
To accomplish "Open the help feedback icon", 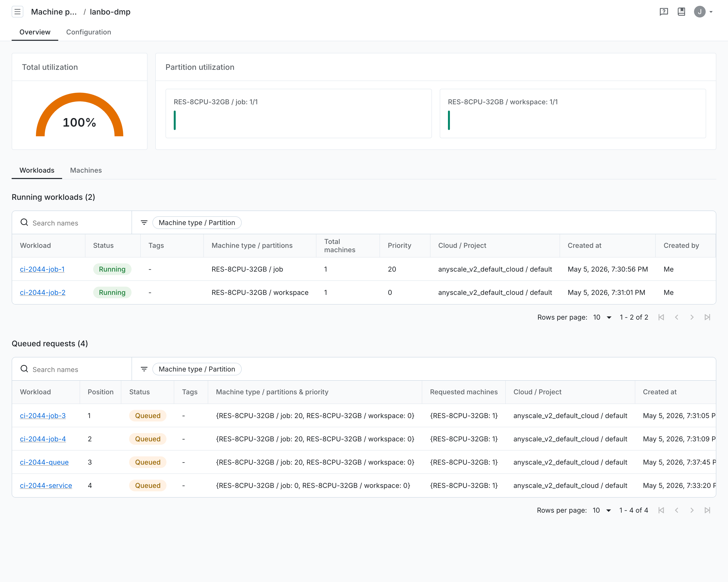I will [663, 12].
